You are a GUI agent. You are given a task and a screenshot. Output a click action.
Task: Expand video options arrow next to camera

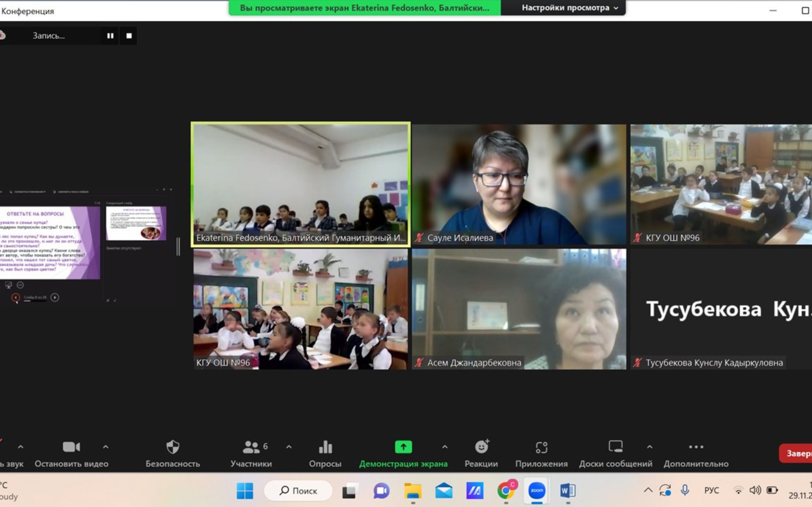[x=105, y=447]
